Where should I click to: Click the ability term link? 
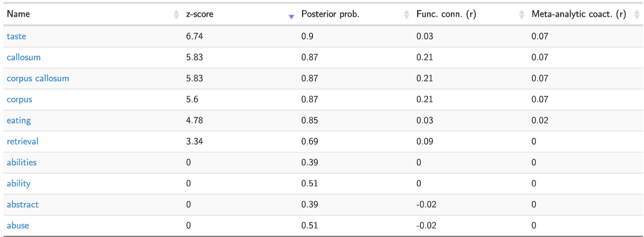pyautogui.click(x=18, y=183)
